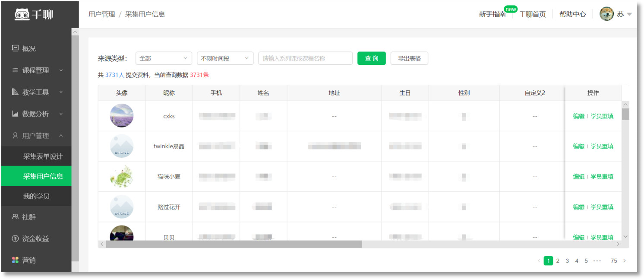The height and width of the screenshot is (280, 644).
Task: Select 我的学员 submenu item
Action: coord(36,196)
